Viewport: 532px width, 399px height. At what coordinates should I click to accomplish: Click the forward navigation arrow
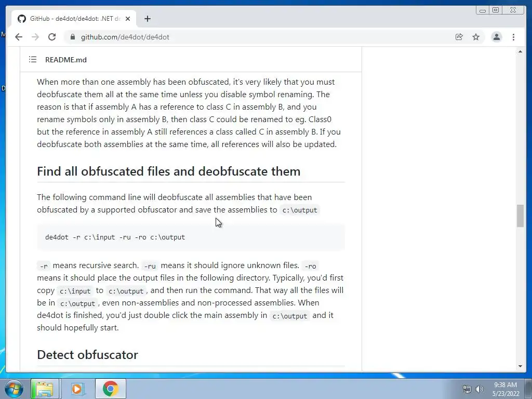click(x=35, y=37)
